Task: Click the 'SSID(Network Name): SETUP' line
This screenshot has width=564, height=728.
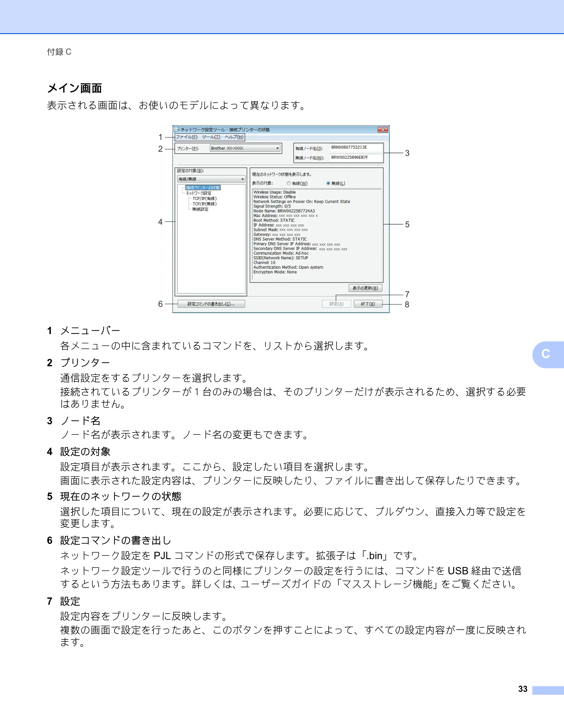Action: click(x=281, y=258)
